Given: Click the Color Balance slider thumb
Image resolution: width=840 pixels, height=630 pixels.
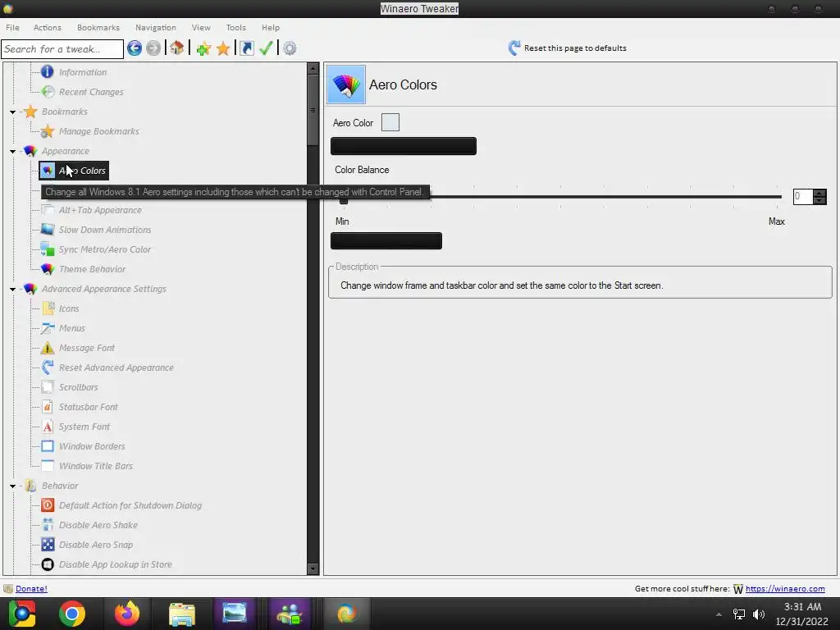Looking at the screenshot, I should click(x=344, y=199).
